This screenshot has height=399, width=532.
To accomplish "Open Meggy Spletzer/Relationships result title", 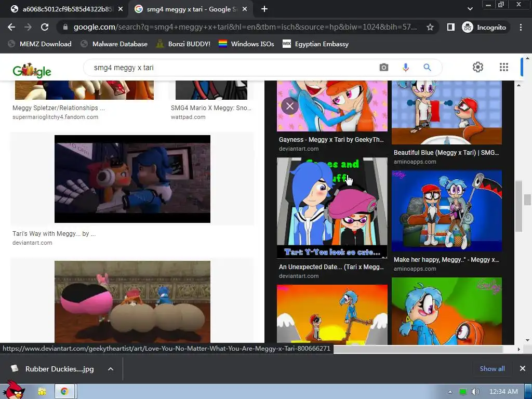I will point(59,108).
